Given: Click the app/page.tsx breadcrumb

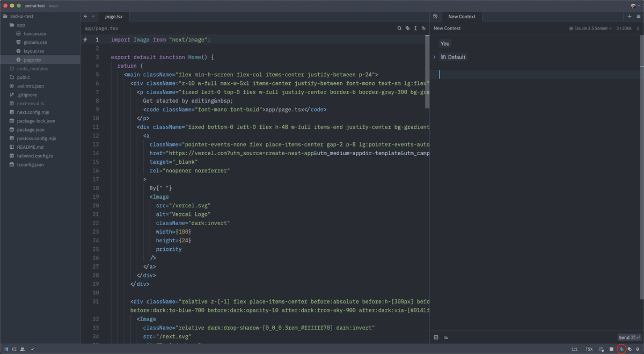Looking at the screenshot, I should coord(101,28).
